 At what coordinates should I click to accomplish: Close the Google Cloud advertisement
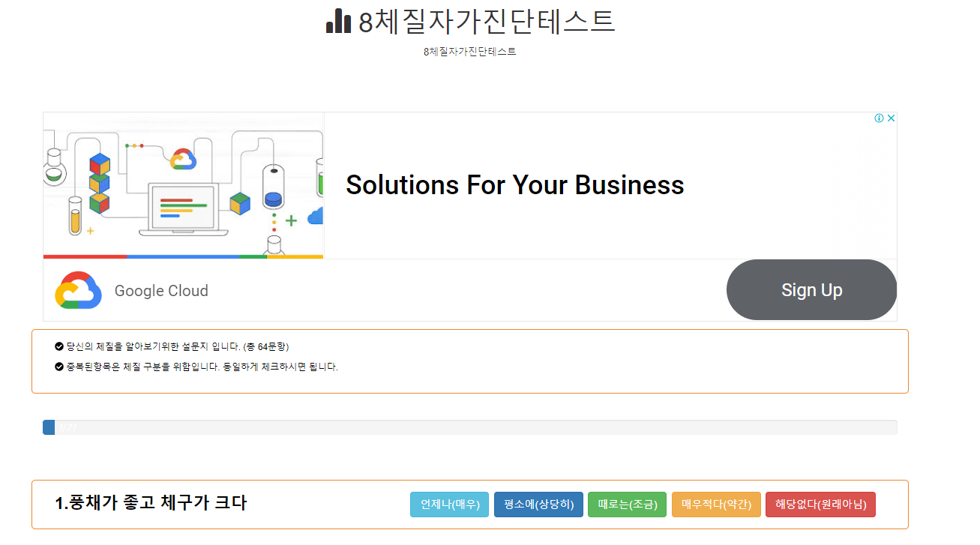pos(892,118)
